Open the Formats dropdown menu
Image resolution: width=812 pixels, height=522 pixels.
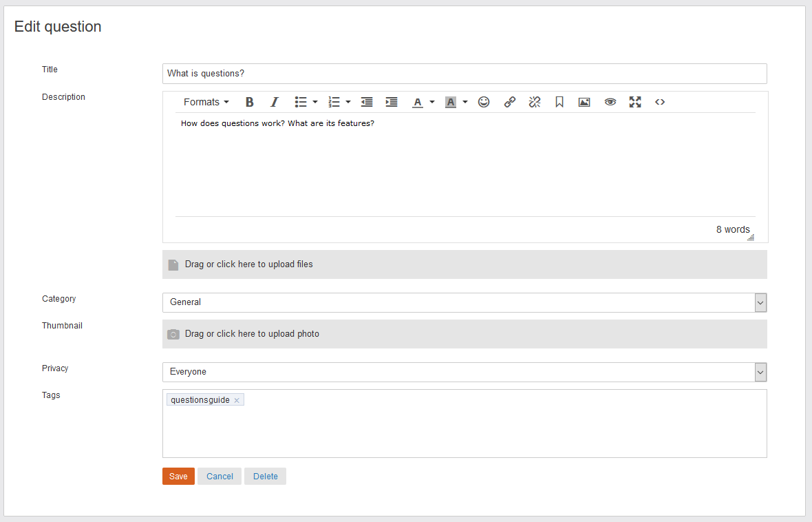pyautogui.click(x=206, y=102)
